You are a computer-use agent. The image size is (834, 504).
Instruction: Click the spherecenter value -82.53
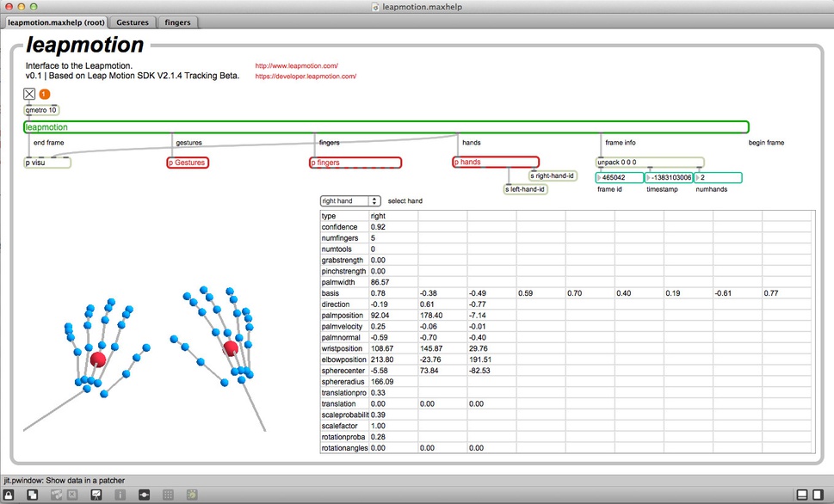(479, 371)
